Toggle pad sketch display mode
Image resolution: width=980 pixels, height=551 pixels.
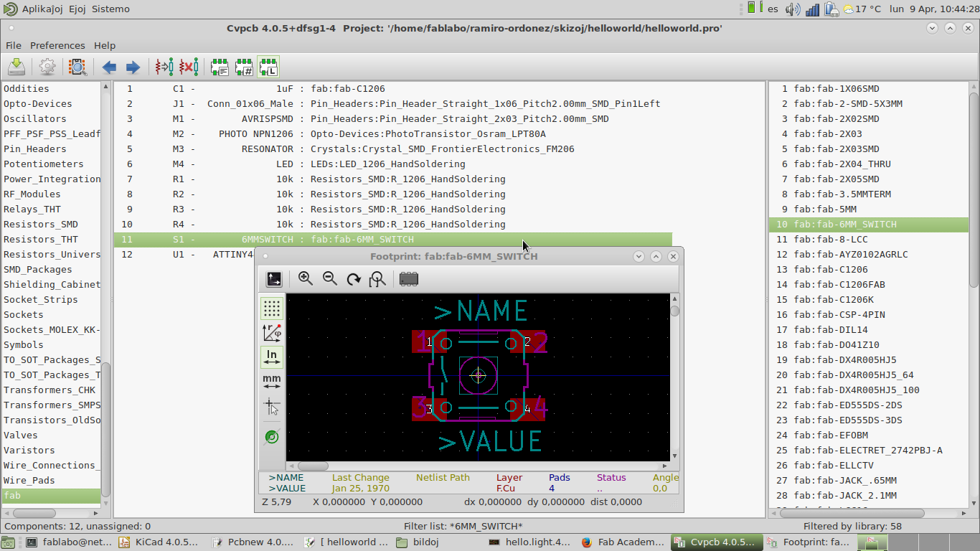pyautogui.click(x=272, y=437)
